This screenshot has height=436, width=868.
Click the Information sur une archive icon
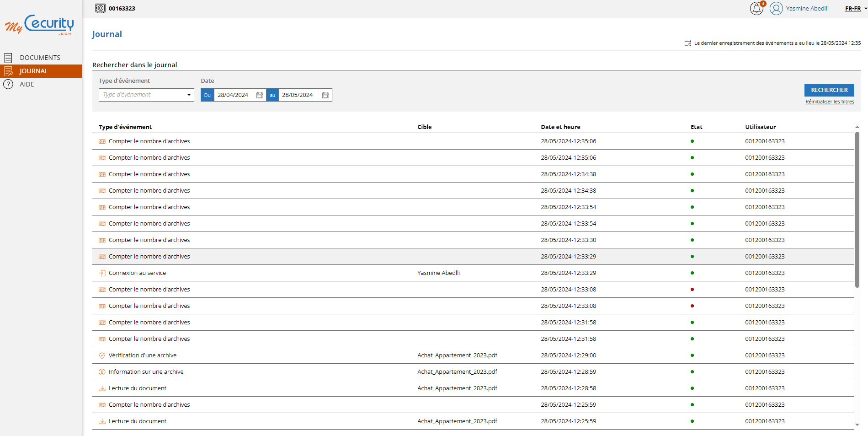click(102, 372)
